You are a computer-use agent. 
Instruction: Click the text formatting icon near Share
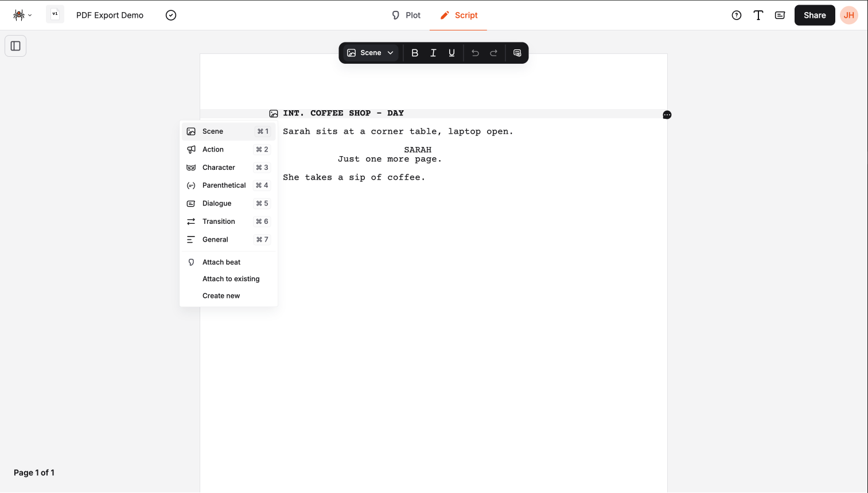pyautogui.click(x=758, y=15)
